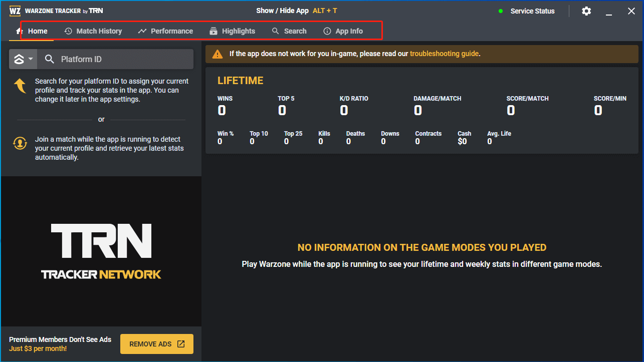Go to the Performance tab
The height and width of the screenshot is (362, 644).
click(165, 31)
